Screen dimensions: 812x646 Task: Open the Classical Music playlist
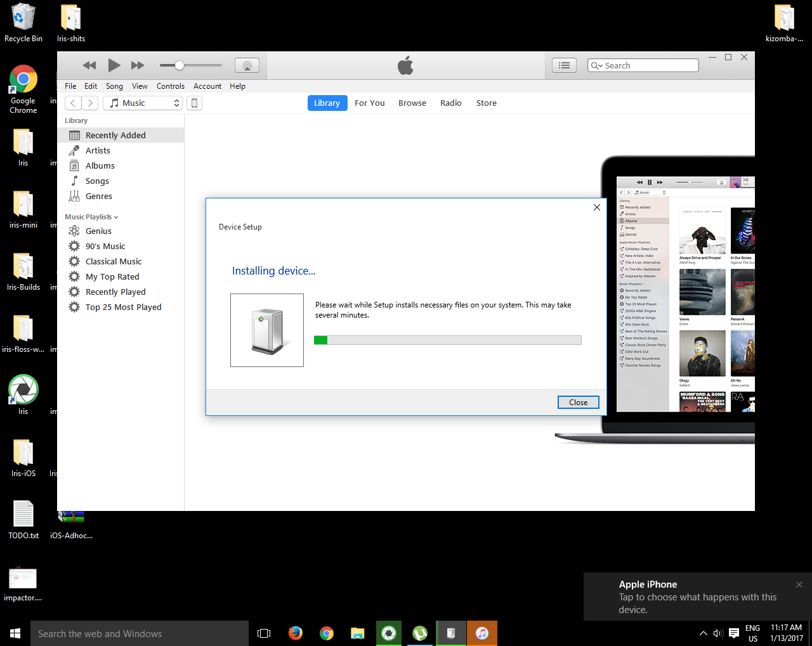click(x=121, y=261)
